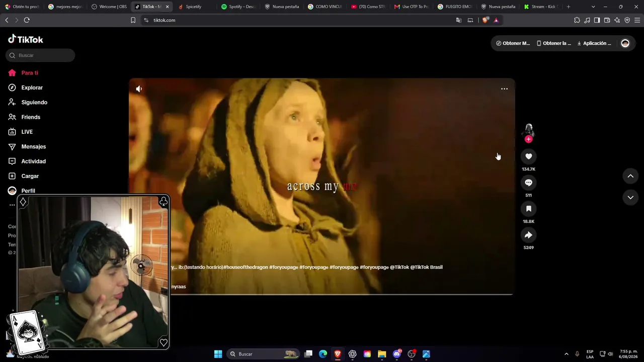Open the video creator's avatar
644x362 pixels.
pyautogui.click(x=528, y=130)
